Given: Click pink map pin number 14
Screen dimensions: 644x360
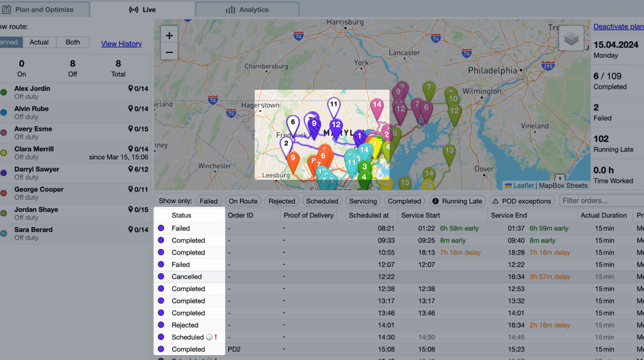Looking at the screenshot, I should click(x=377, y=106).
